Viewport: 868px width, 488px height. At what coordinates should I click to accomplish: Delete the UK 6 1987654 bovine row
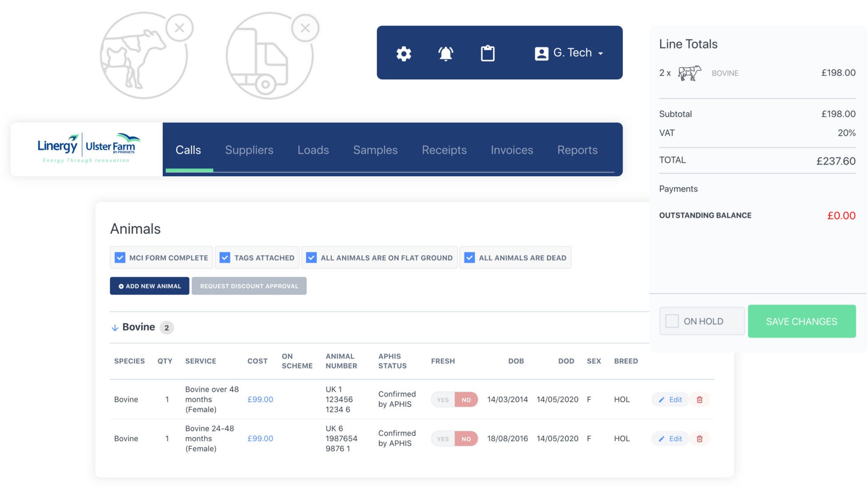[x=700, y=439]
